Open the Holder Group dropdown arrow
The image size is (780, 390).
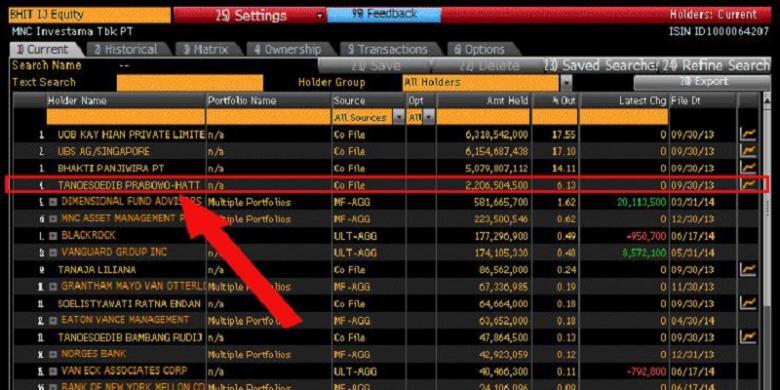click(566, 83)
